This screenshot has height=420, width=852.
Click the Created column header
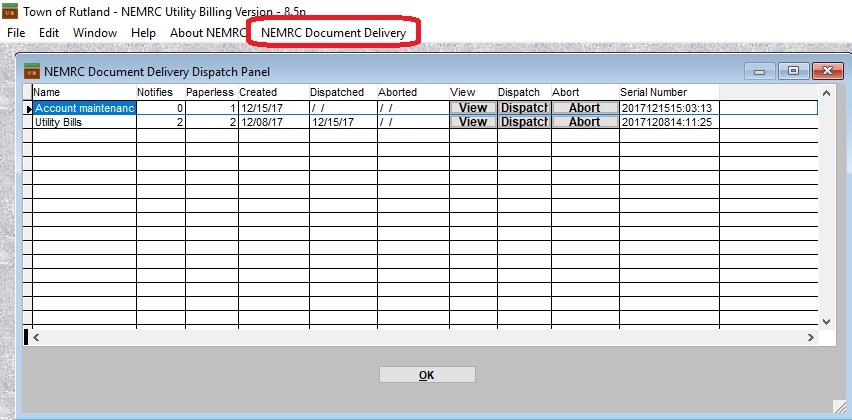(x=273, y=92)
